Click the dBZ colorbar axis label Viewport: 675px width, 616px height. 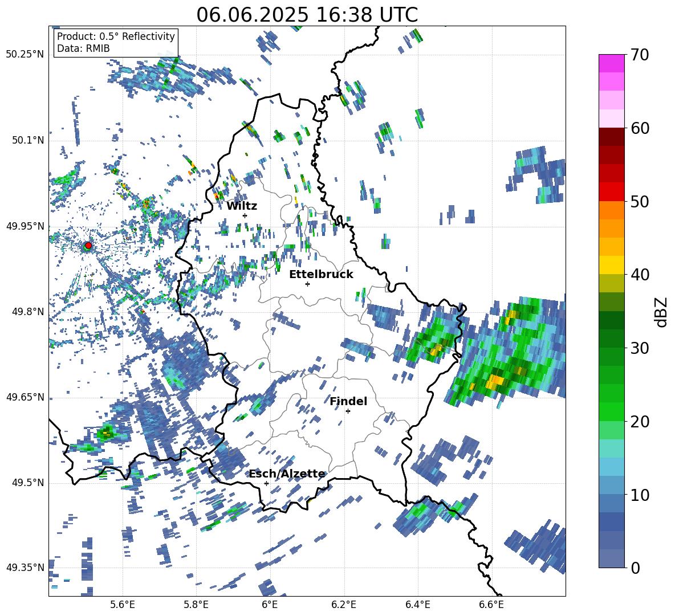(662, 312)
